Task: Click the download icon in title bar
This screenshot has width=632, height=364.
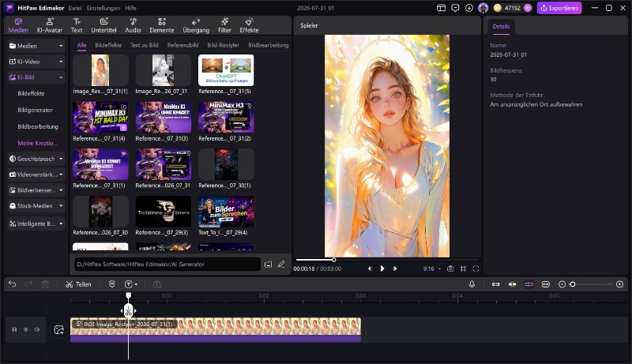Action: coord(468,8)
